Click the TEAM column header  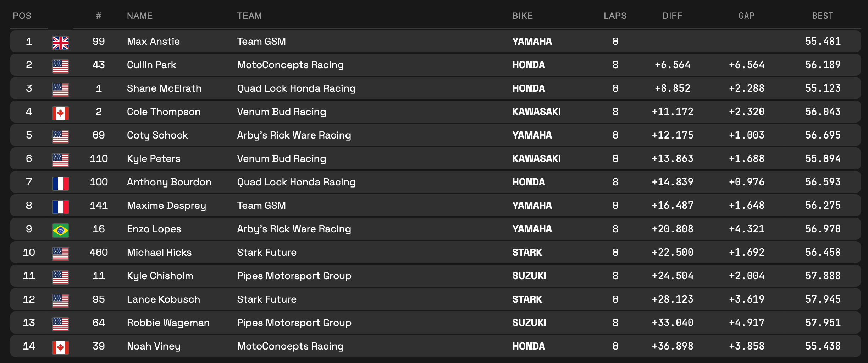[249, 16]
